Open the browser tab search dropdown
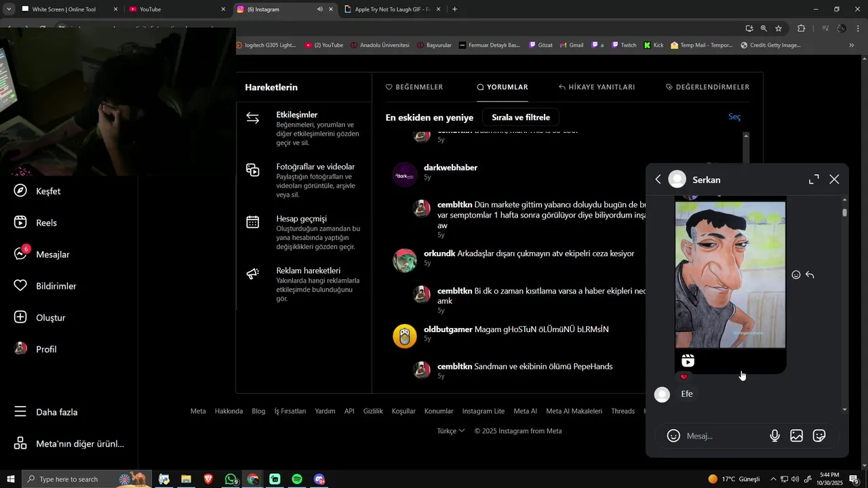Viewport: 868px width, 488px height. pyautogui.click(x=8, y=9)
